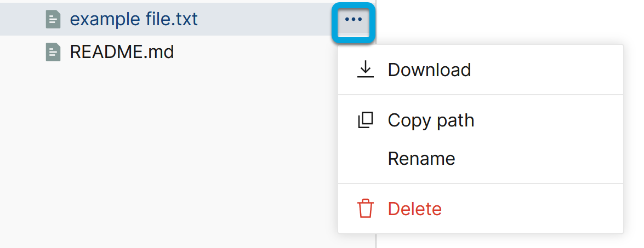The image size is (644, 248).
Task: Click empty space in the example file.txt row
Action: (263, 20)
